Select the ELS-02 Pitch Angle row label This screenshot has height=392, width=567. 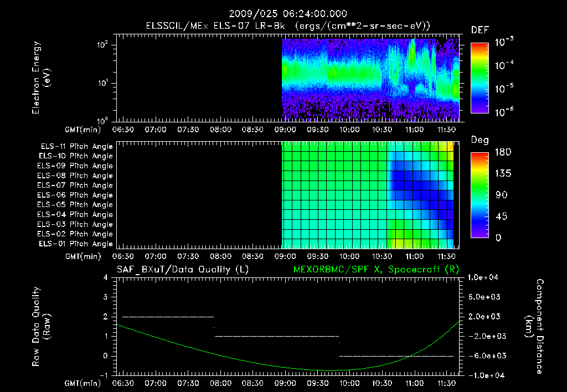75,234
